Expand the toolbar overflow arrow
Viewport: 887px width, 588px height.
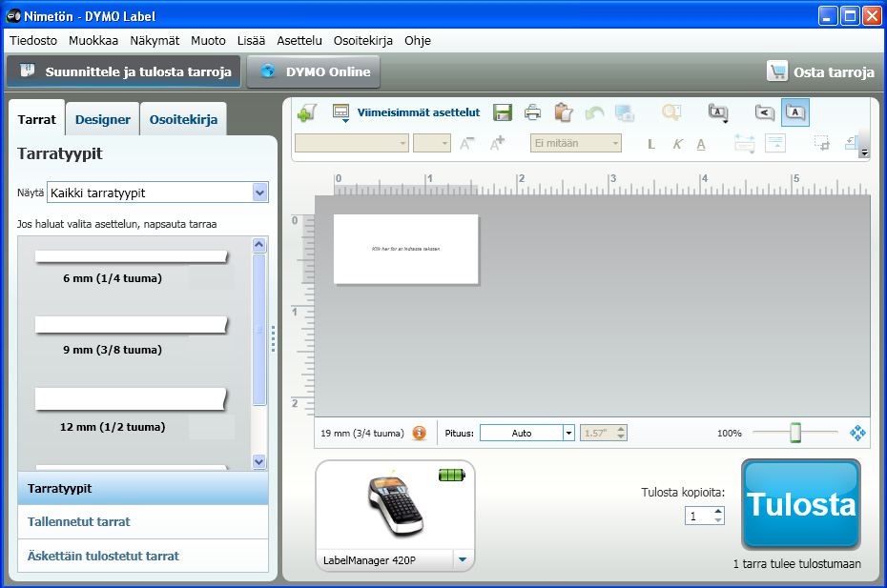point(864,152)
